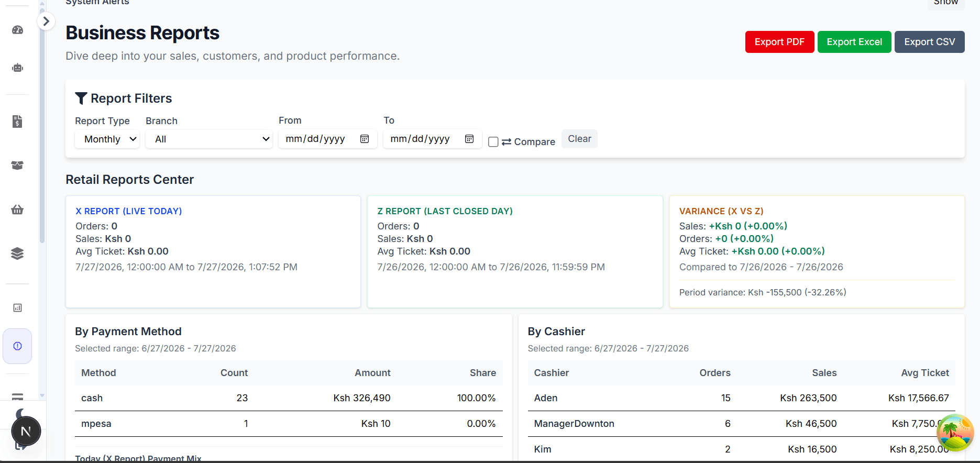
Task: Open the shopping basket sidebar icon
Action: pyautogui.click(x=17, y=210)
